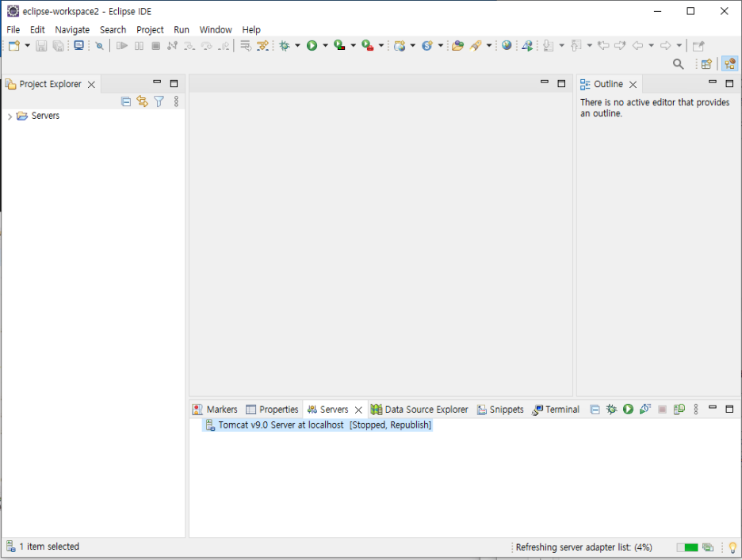Screen dimensions: 742x560
Task: Open the Project menu
Action: pyautogui.click(x=150, y=30)
